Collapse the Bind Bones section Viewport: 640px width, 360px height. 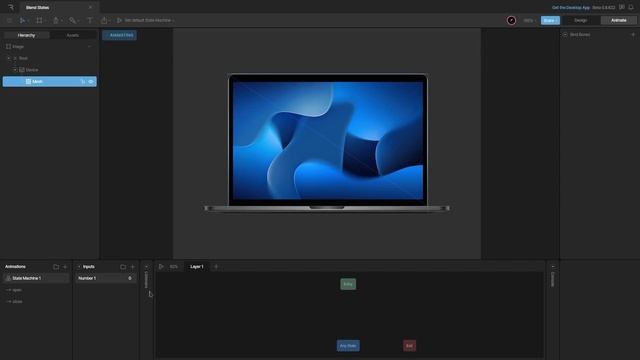[x=565, y=35]
